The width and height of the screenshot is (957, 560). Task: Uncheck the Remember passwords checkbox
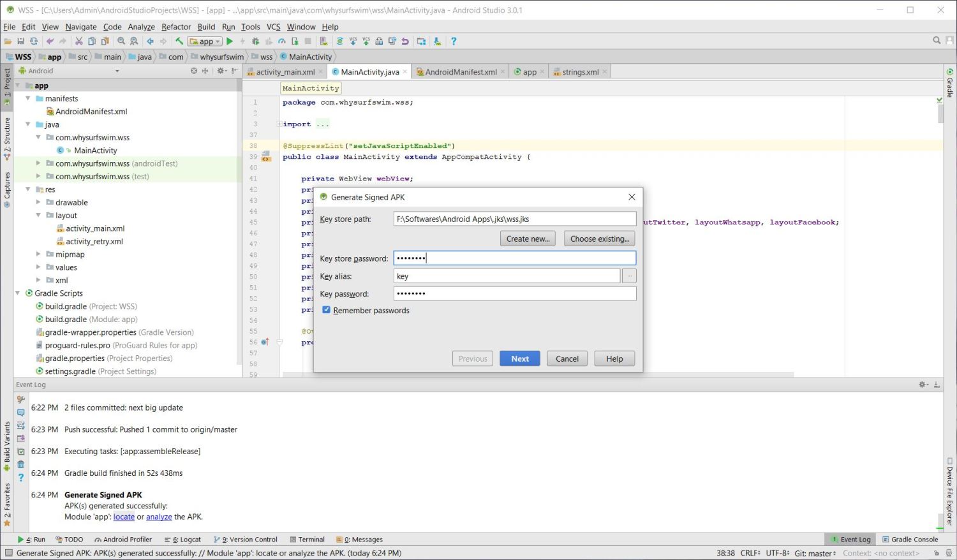pos(326,311)
